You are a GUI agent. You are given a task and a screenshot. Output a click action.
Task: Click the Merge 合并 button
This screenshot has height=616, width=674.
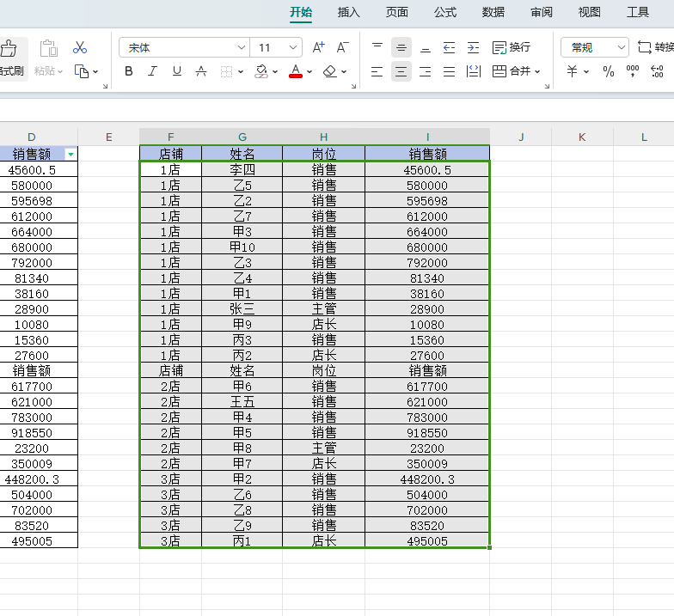(x=511, y=71)
